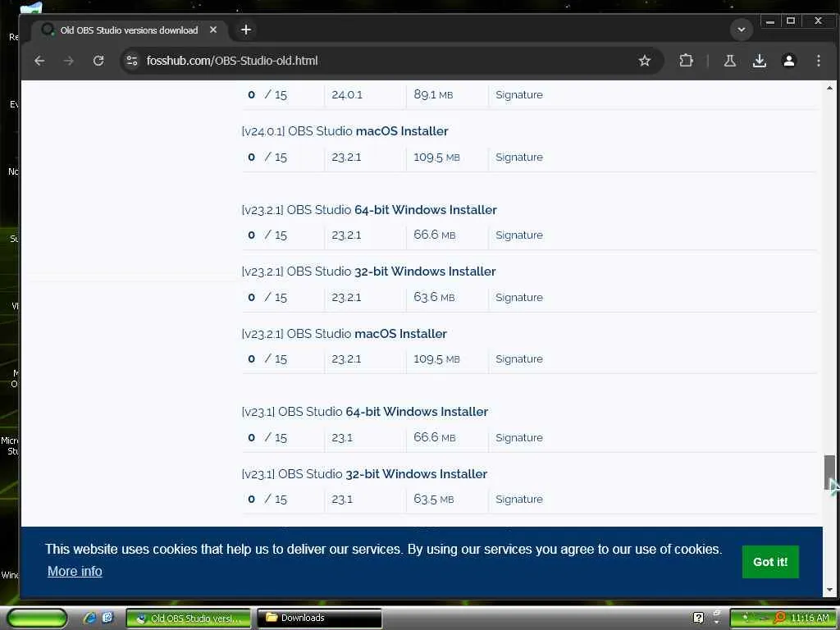Close the Old OBS Studio versions tab
Image resolution: width=840 pixels, height=630 pixels.
coord(213,30)
